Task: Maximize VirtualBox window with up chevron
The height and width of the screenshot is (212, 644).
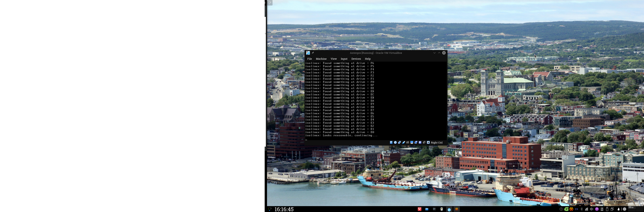Action: click(439, 53)
